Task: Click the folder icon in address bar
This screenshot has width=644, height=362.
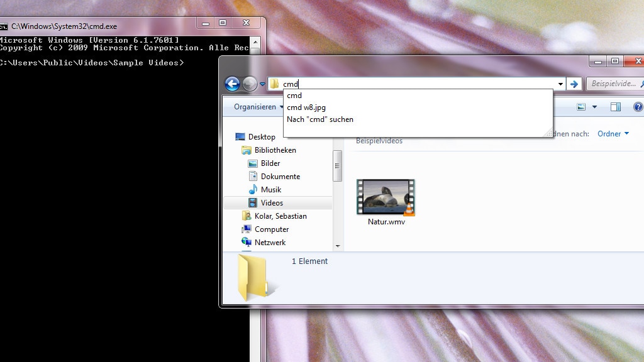Action: coord(274,84)
